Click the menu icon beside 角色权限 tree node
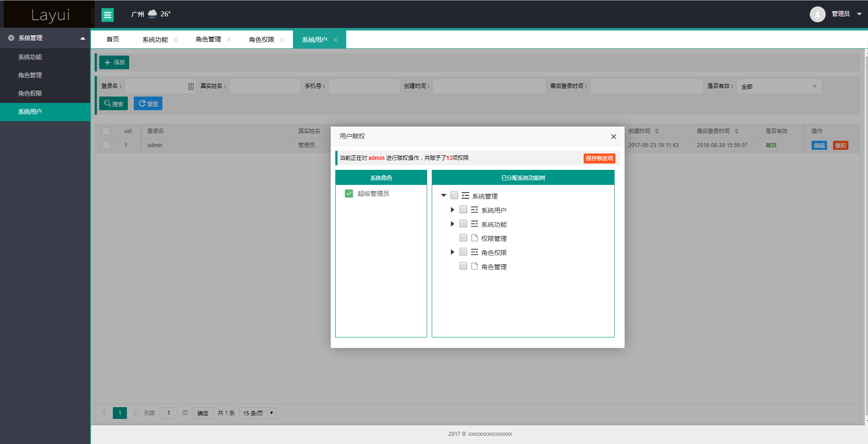This screenshot has width=868, height=444. click(474, 252)
